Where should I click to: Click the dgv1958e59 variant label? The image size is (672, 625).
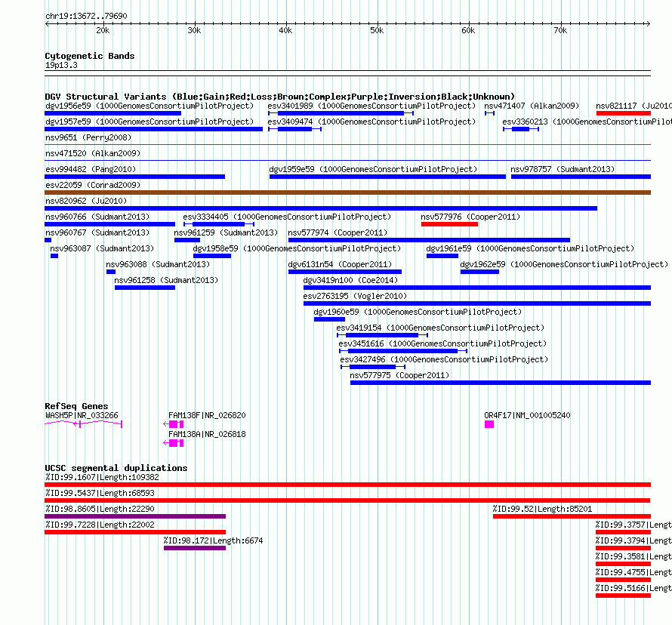297,248
